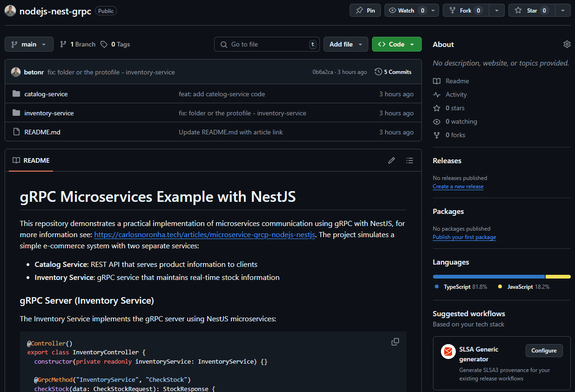Open the Packages heading link
The height and width of the screenshot is (392, 575).
[x=448, y=211]
